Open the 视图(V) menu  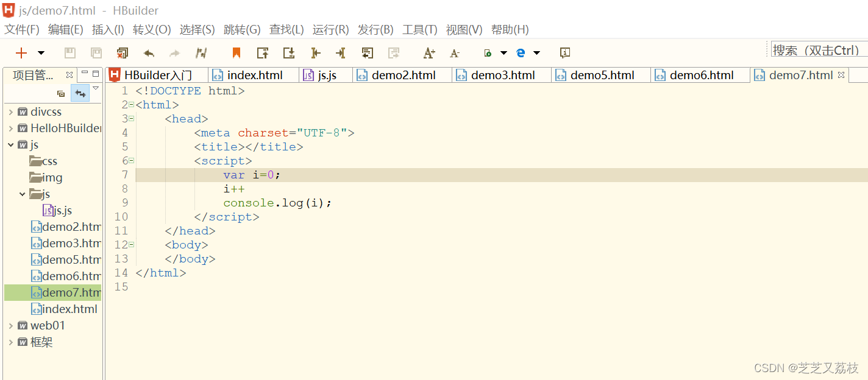tap(464, 29)
